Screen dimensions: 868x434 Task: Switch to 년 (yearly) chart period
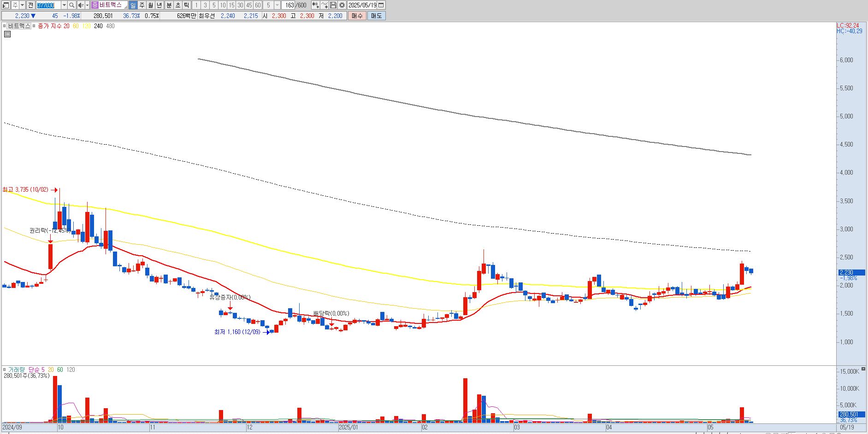tap(159, 5)
